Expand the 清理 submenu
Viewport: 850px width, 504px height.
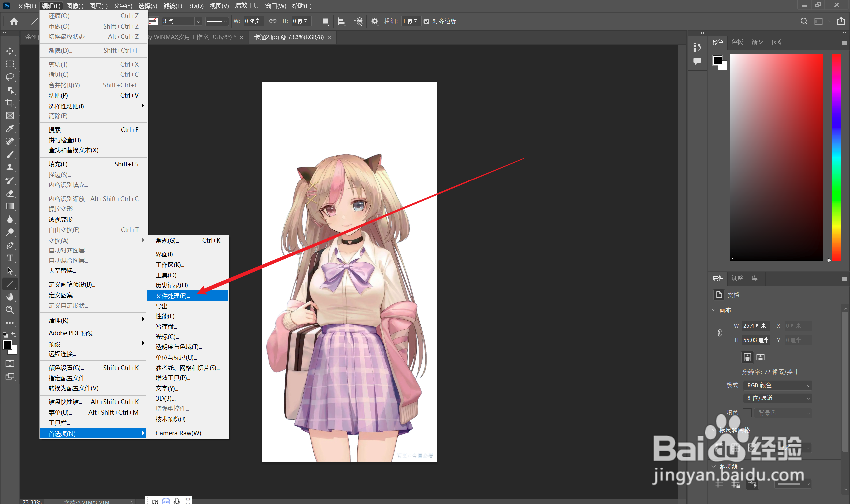tap(93, 320)
